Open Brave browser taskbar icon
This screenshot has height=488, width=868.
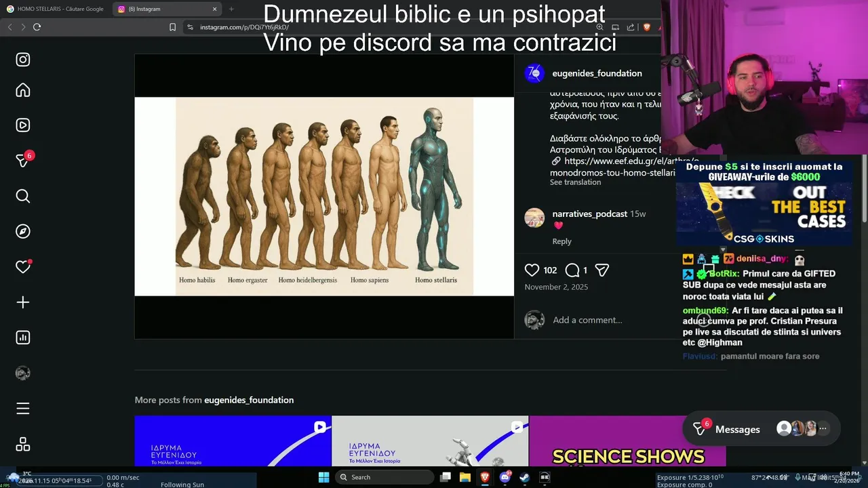click(x=485, y=477)
